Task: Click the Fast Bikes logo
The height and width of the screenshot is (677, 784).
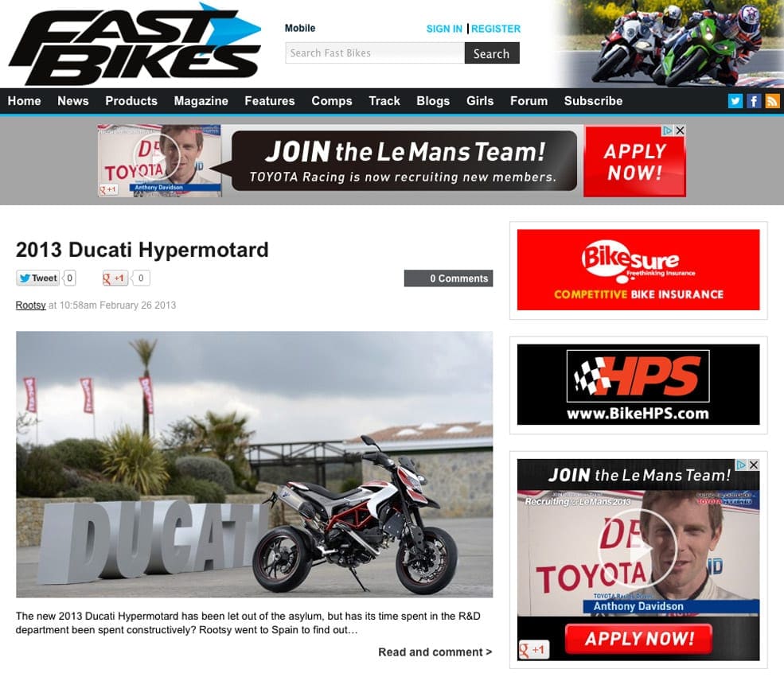Action: coord(135,44)
